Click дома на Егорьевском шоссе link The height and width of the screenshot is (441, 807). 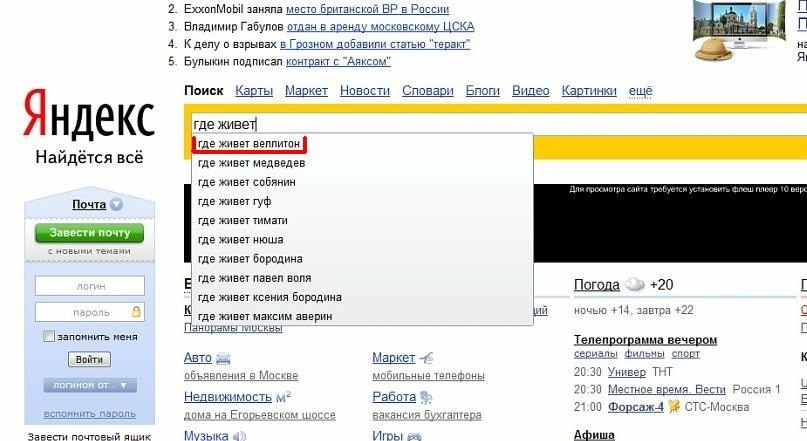point(259,415)
